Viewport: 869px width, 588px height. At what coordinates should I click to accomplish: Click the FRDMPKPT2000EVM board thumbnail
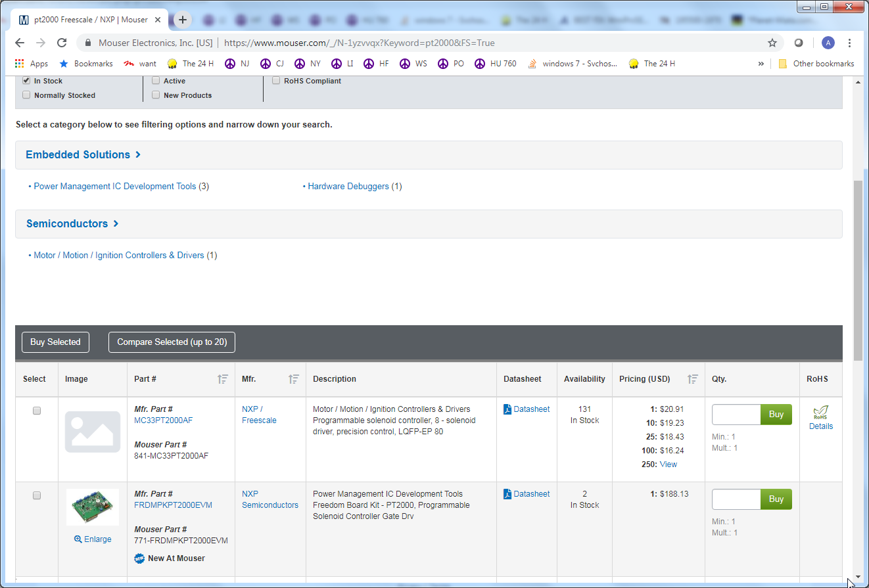93,507
